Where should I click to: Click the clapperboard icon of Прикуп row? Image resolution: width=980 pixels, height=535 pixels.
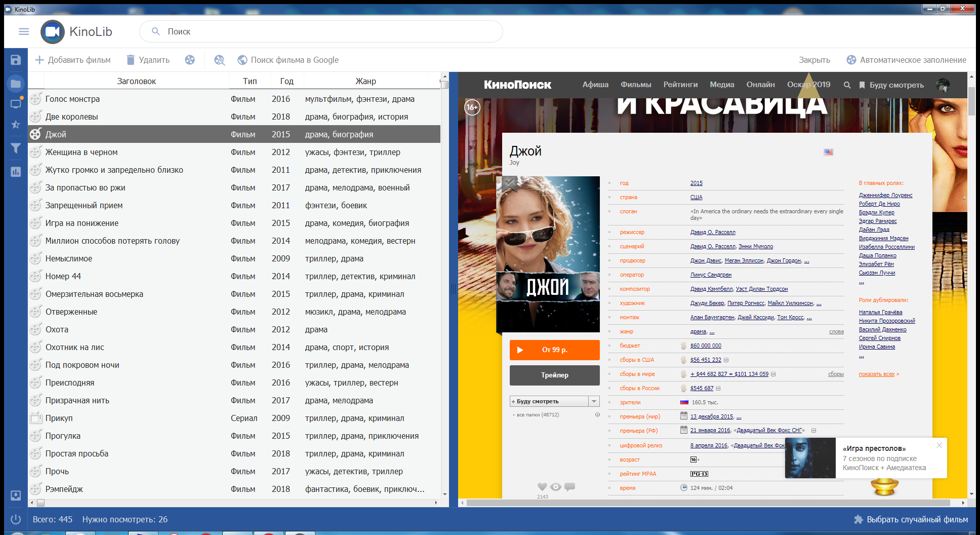click(35, 418)
